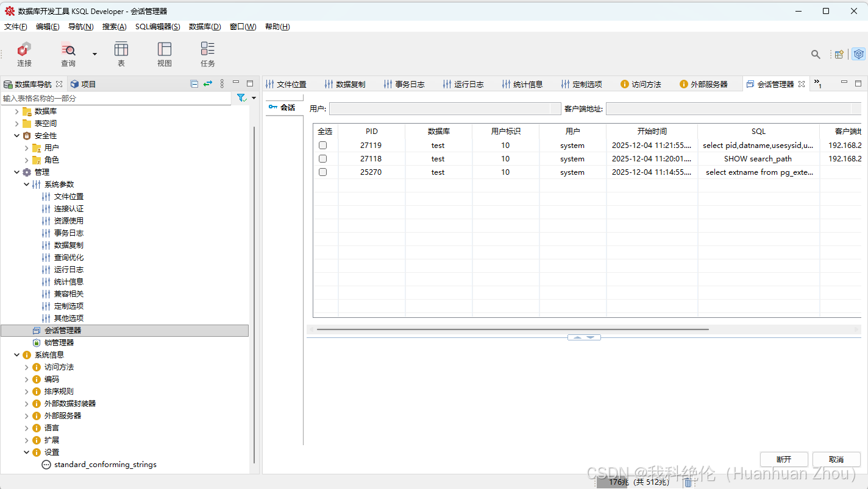The height and width of the screenshot is (489, 868).
Task: Click the 断开 disconnect button
Action: pos(784,459)
